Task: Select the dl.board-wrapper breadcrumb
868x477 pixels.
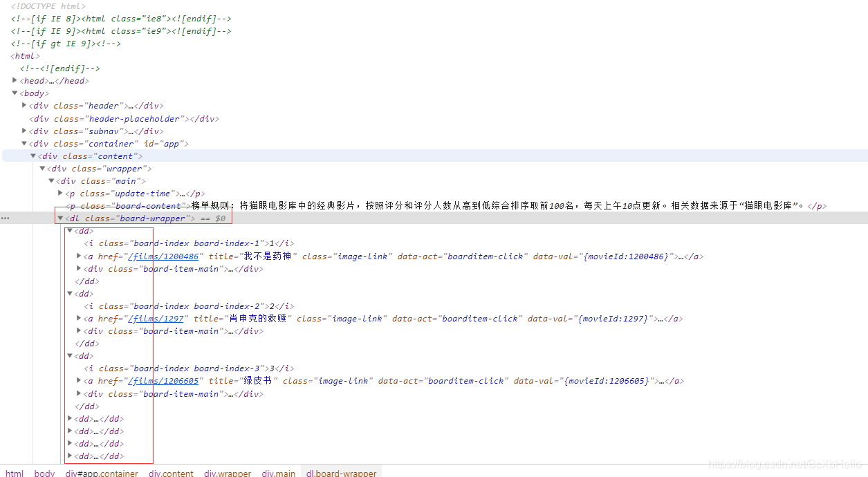Action: (x=342, y=473)
